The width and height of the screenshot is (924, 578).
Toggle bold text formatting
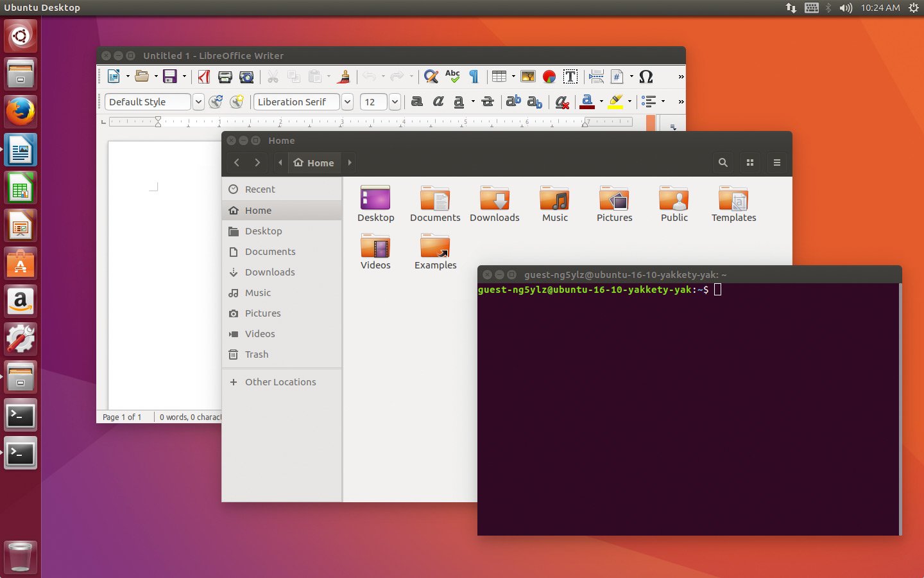coord(417,101)
